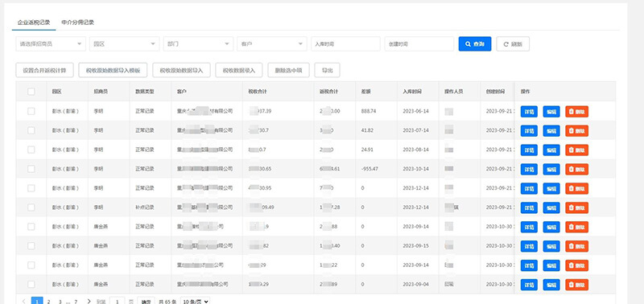Open the 部门 filter dropdown

(198, 44)
